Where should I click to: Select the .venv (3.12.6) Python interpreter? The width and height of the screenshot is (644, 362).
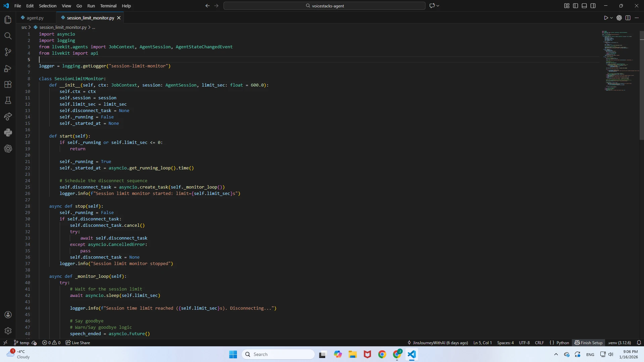point(619,343)
